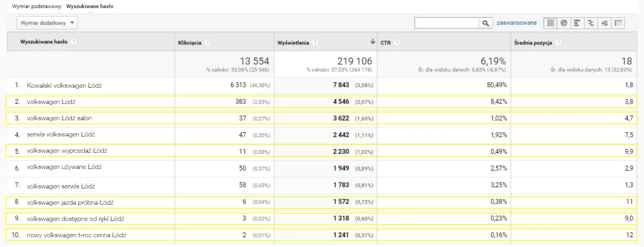Open the Wymiar dodatkowy dropdown
This screenshot has height=247, width=644.
(47, 23)
